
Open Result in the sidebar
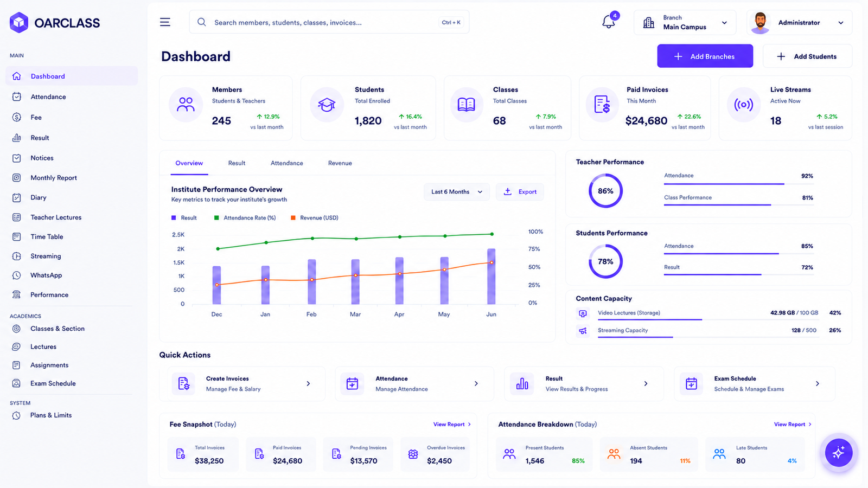[72, 138]
